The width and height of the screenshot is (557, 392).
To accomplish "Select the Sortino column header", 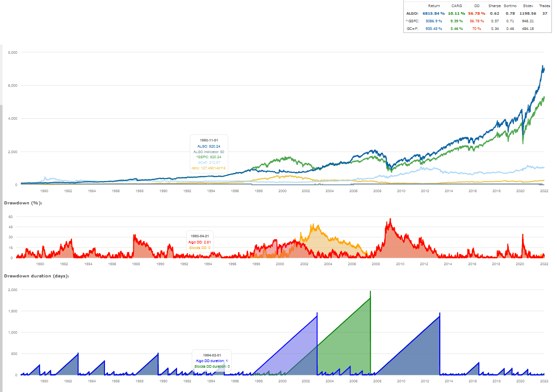I will pos(510,6).
